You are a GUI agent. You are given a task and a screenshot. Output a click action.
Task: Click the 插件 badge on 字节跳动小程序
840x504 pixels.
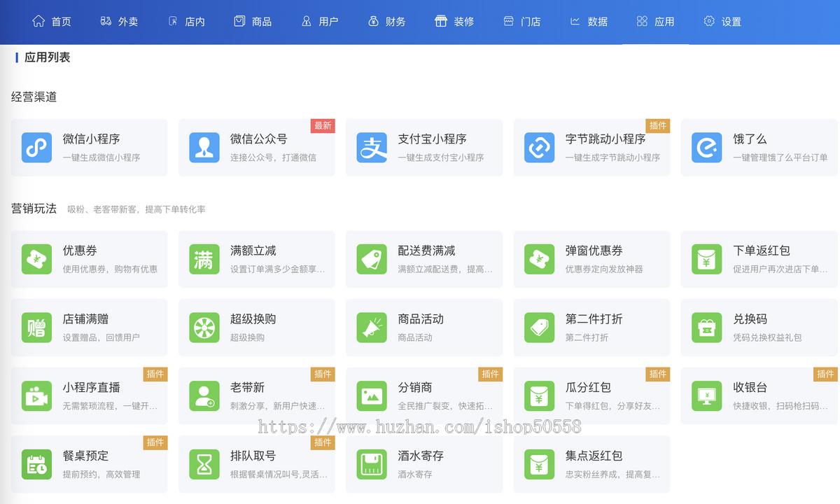(658, 126)
